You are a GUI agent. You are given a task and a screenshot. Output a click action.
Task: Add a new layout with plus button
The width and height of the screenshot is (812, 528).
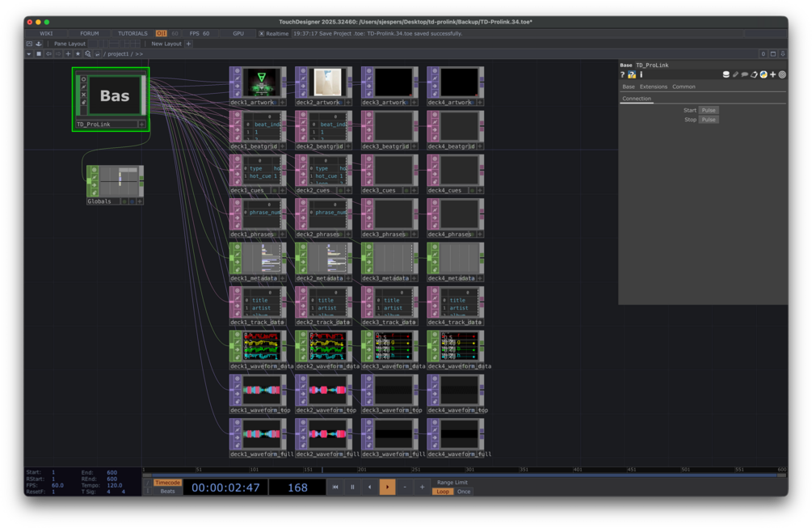pyautogui.click(x=188, y=44)
